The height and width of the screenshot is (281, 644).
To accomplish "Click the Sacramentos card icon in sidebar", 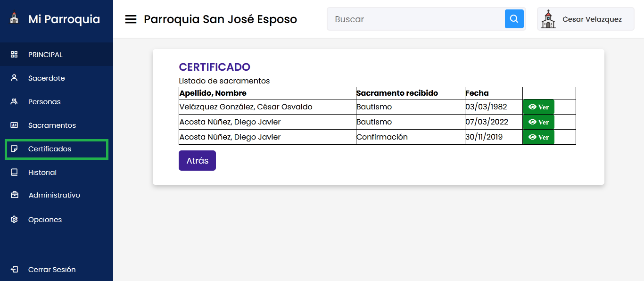I will [x=14, y=125].
